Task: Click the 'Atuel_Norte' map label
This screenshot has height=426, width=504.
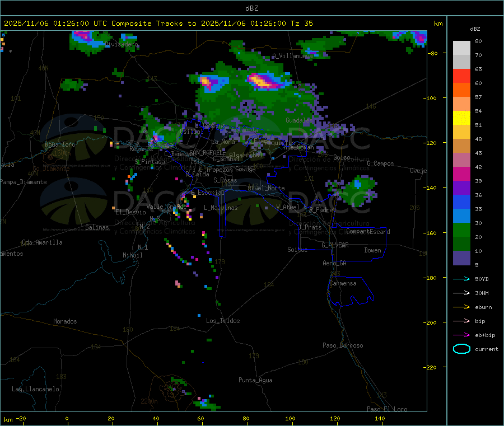Action: pos(266,188)
